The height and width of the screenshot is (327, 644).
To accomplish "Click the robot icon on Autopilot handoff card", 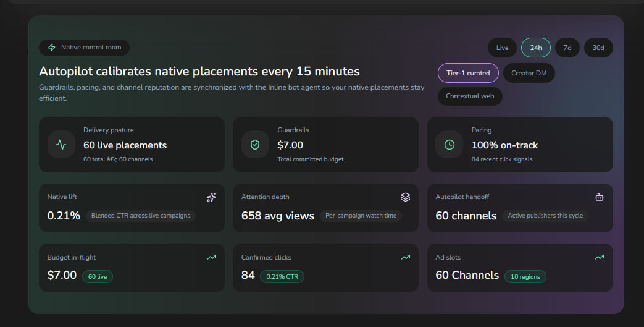I will 599,197.
